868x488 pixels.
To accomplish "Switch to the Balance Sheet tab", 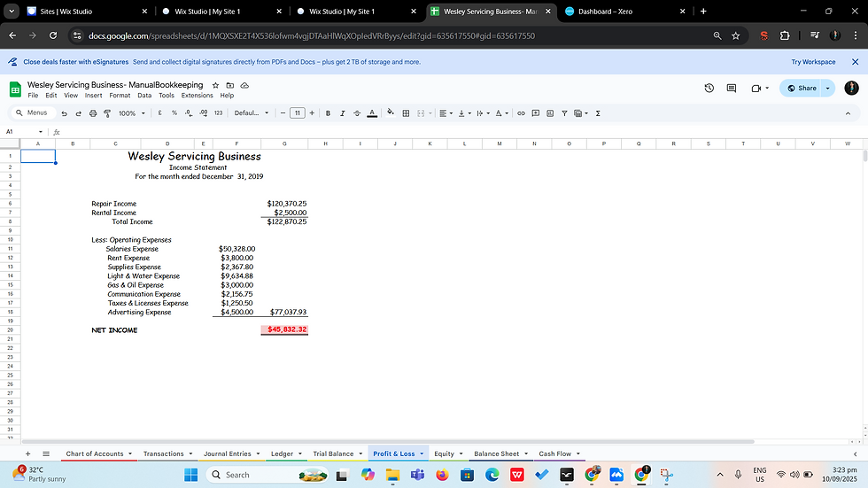I will tap(497, 453).
